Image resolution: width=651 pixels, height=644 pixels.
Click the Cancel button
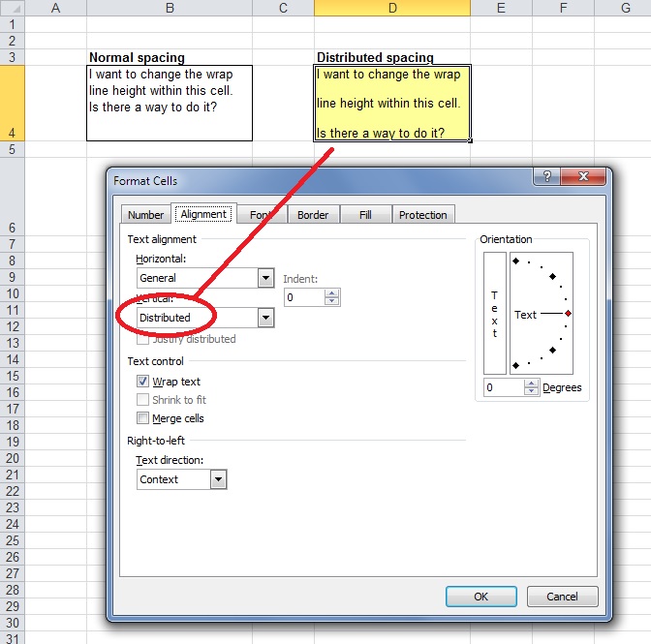click(562, 597)
